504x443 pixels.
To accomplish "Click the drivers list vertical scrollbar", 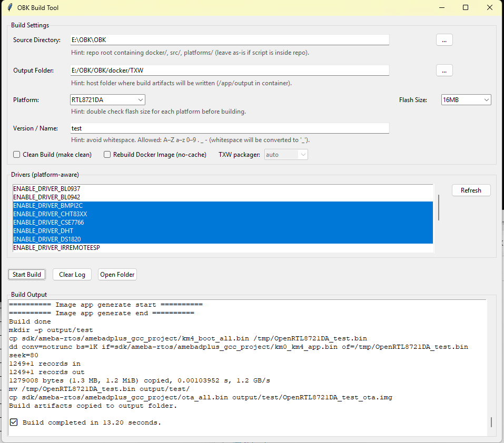I will tap(439, 207).
